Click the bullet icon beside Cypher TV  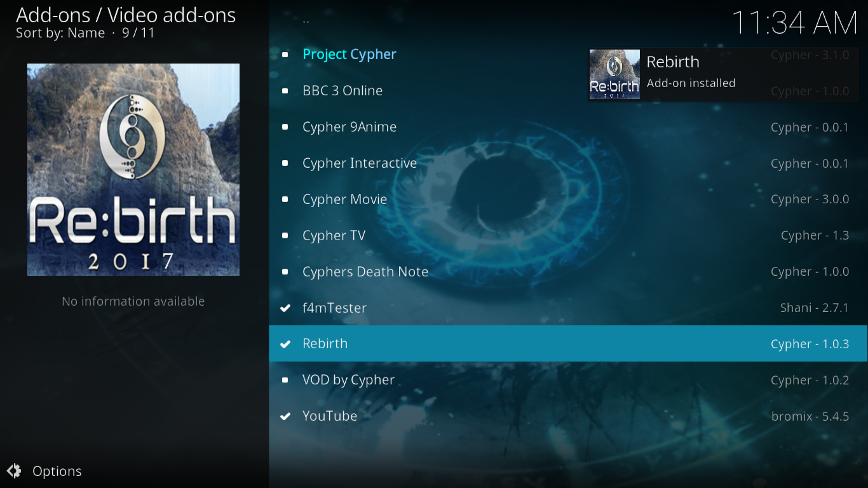[x=285, y=236]
